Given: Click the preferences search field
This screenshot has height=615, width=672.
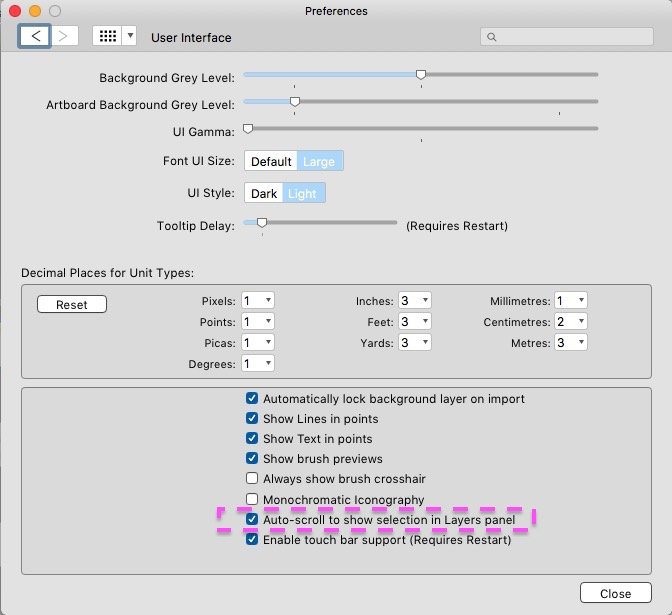Looking at the screenshot, I should (x=567, y=37).
